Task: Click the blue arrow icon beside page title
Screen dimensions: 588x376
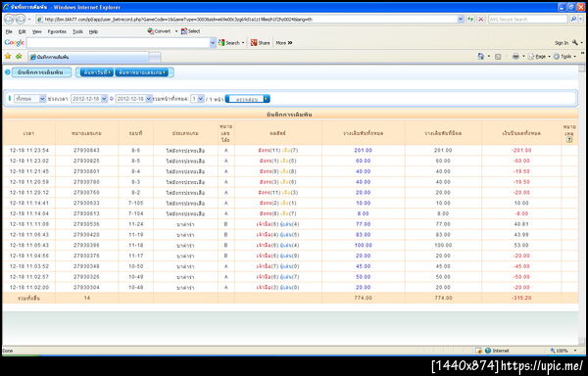Action: coord(8,71)
